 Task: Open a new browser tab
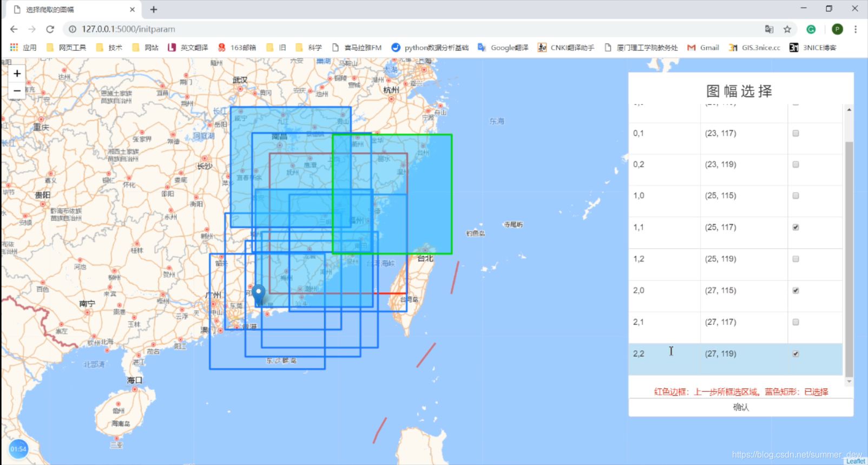click(x=154, y=9)
